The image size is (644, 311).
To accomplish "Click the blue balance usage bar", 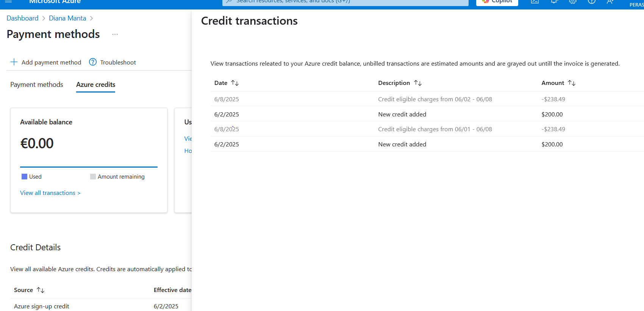I will coord(89,167).
